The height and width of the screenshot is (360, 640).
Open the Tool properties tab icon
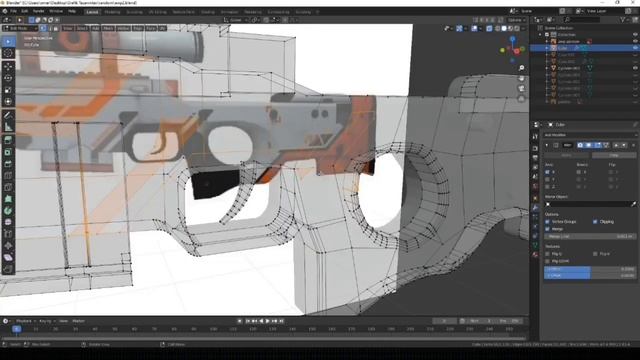[535, 137]
